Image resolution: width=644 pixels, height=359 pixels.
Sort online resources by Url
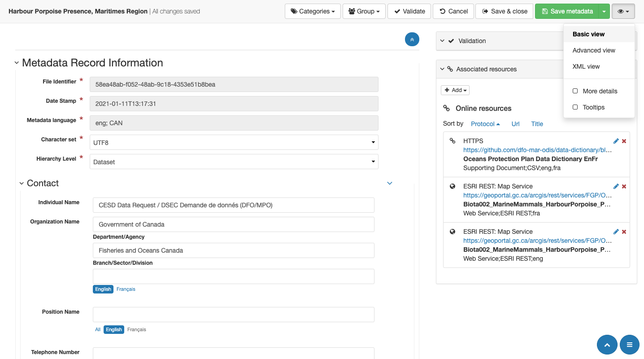pyautogui.click(x=515, y=124)
